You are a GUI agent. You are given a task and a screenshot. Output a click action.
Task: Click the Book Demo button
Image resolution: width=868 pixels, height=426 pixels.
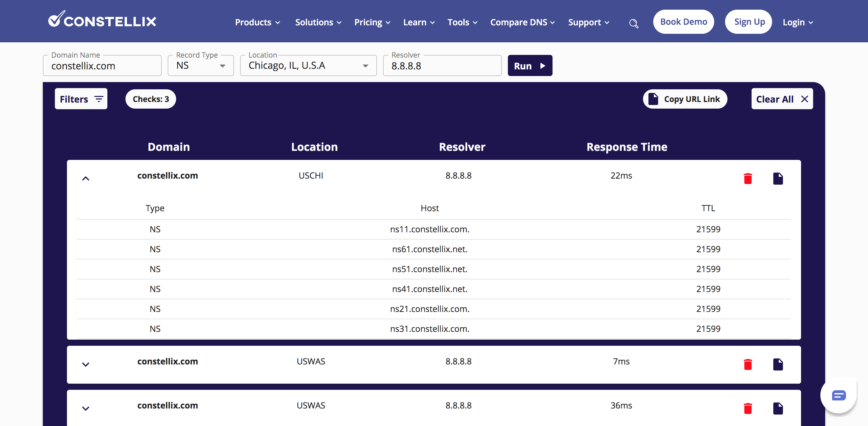(683, 21)
